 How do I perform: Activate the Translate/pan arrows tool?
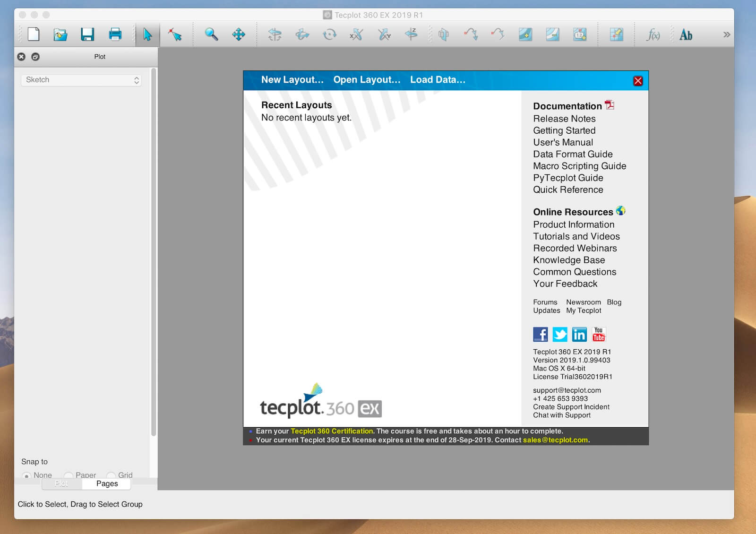pos(239,34)
